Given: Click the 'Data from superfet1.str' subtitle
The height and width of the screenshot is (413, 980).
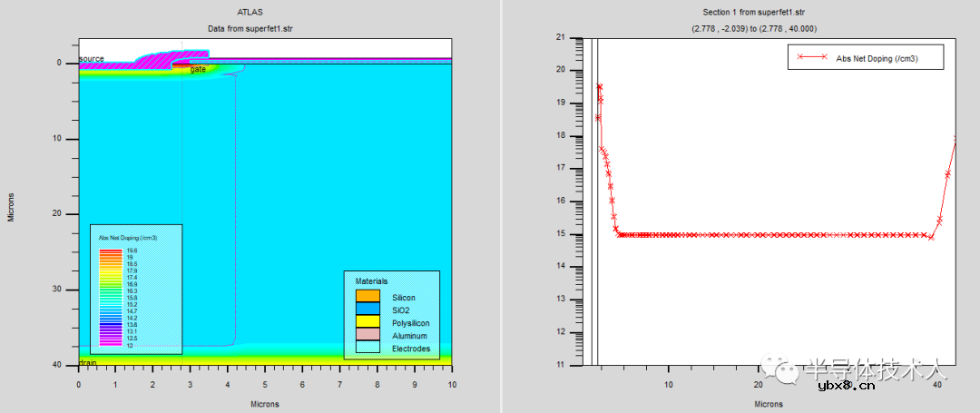Looking at the screenshot, I should click(250, 29).
